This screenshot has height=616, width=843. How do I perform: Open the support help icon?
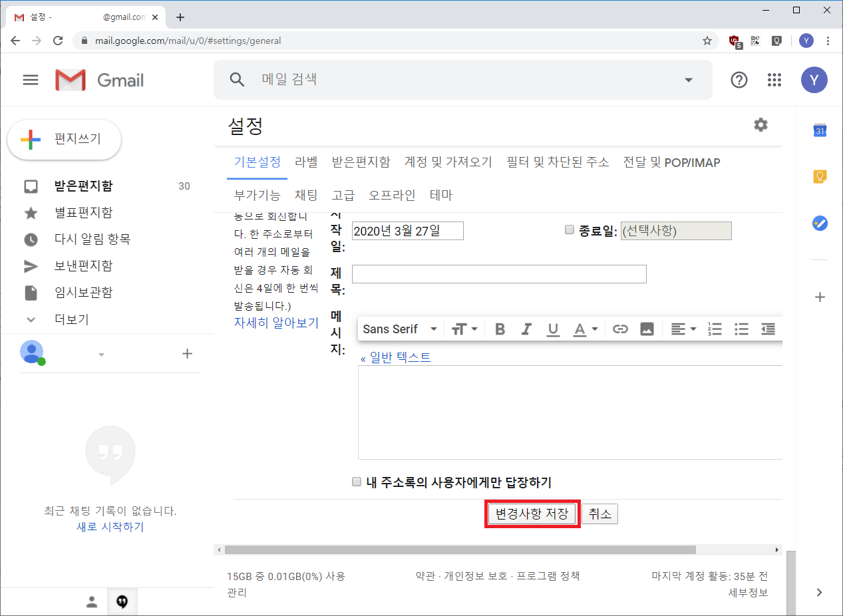(x=739, y=80)
